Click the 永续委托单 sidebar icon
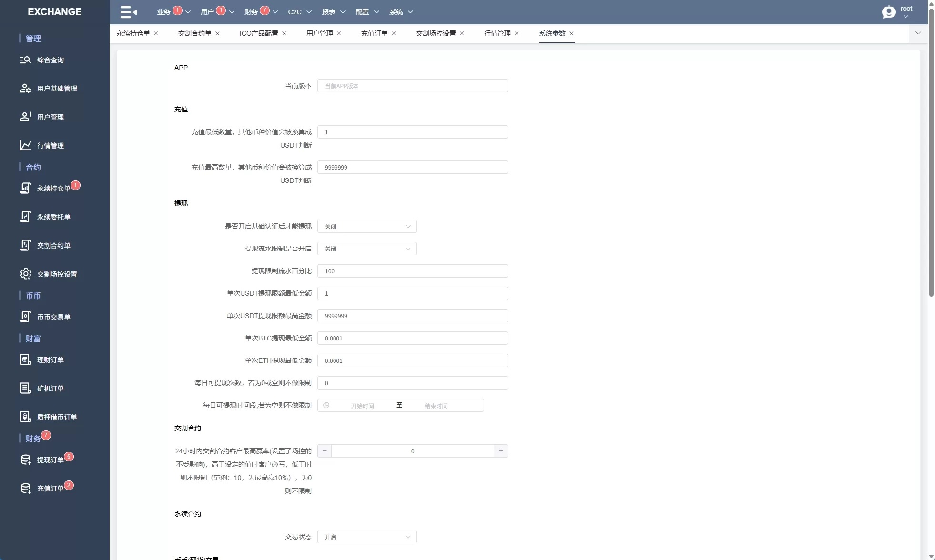The height and width of the screenshot is (560, 935). coord(26,217)
